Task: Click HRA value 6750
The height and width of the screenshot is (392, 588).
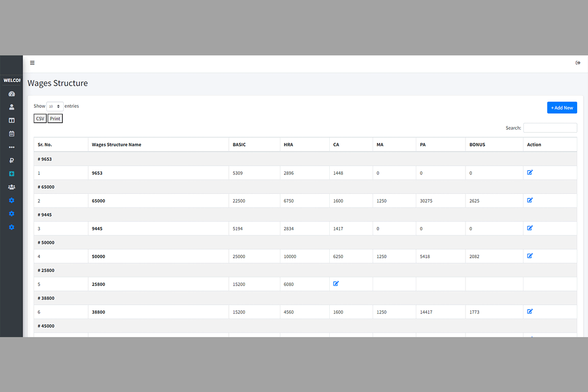Action: pos(289,201)
